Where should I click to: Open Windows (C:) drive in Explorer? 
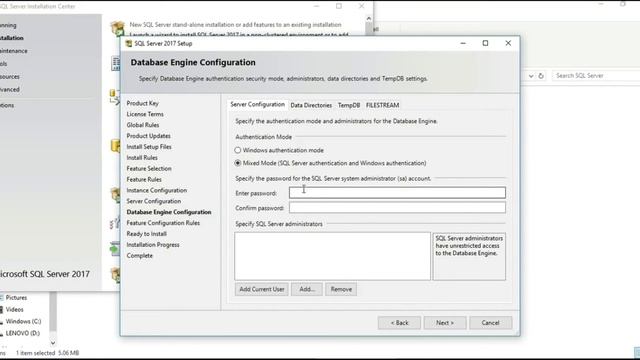(23, 321)
